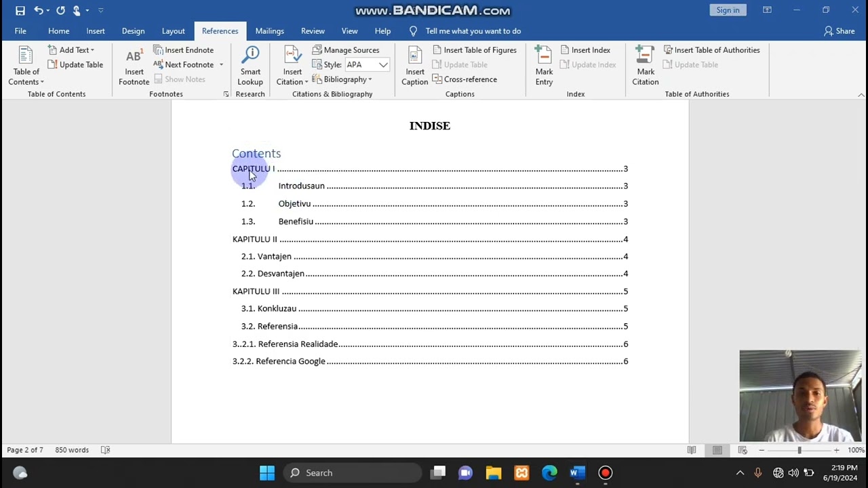Undo the last action in the quick access toolbar
Screen dimensions: 868x488
39,10
